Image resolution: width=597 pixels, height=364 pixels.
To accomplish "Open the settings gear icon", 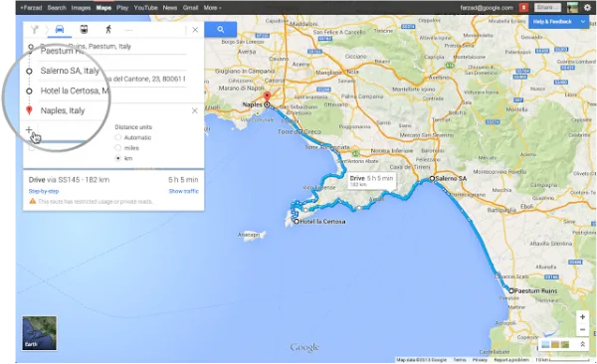I will click(x=587, y=7).
